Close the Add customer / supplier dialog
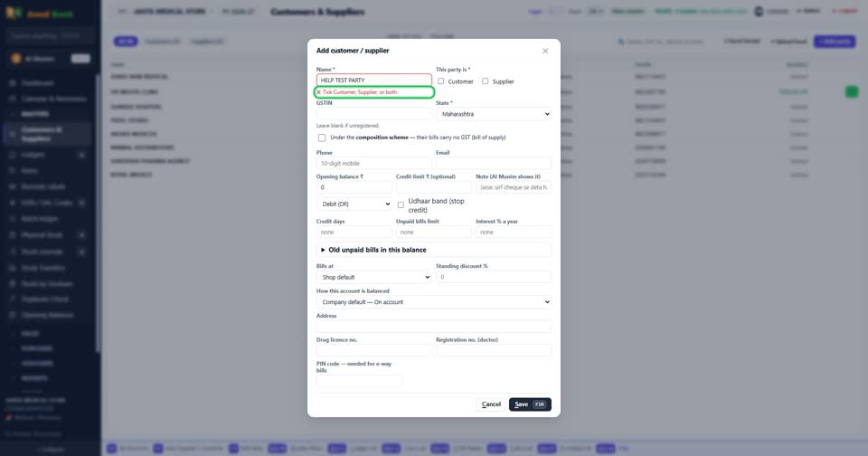The height and width of the screenshot is (456, 868). pyautogui.click(x=545, y=51)
